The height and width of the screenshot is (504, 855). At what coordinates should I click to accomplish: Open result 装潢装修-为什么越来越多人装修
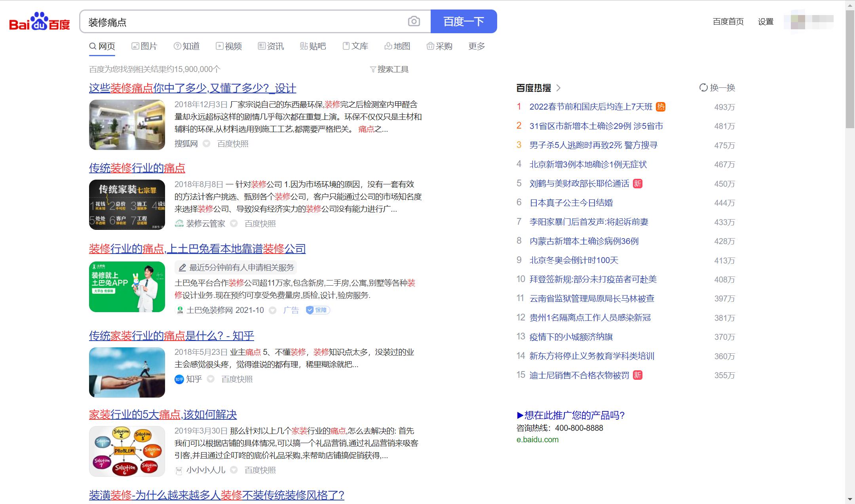[217, 495]
